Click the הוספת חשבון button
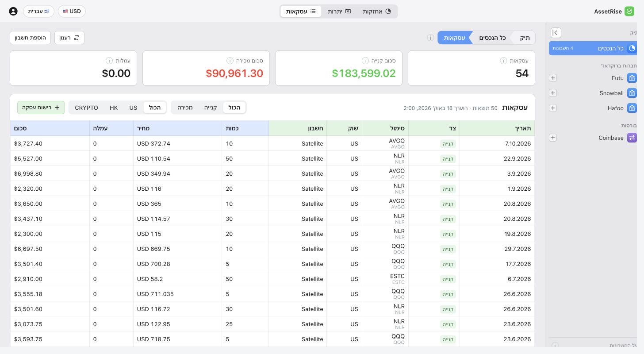The width and height of the screenshot is (644, 354). click(x=31, y=38)
